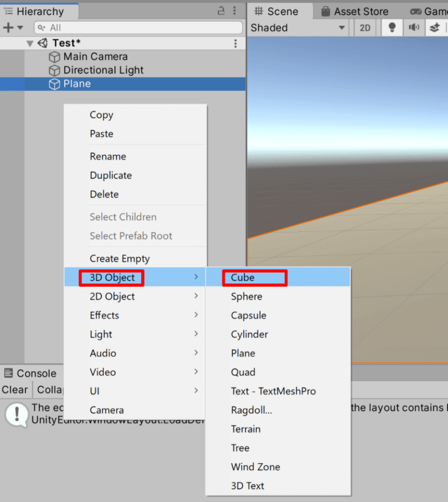Collapse the Test* scene disclosure triangle
448x502 pixels.
30,43
